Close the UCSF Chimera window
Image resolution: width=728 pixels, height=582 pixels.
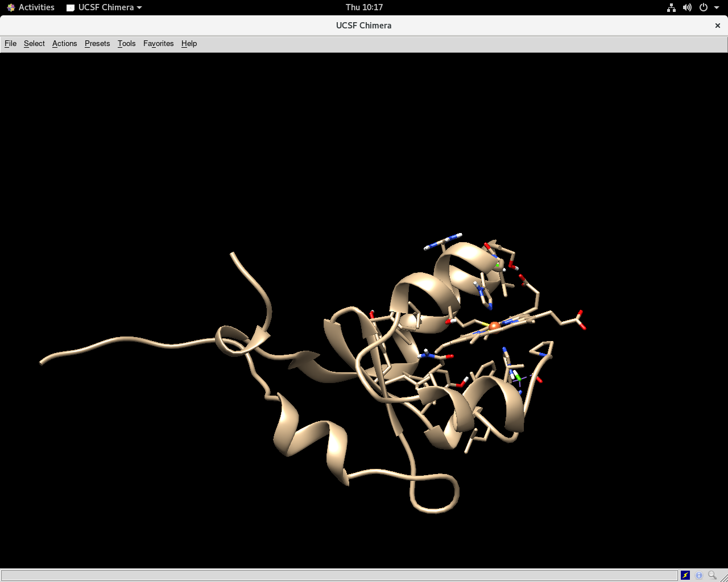717,26
